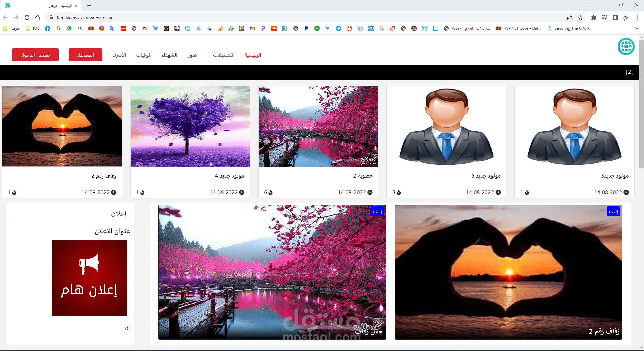Open the IUG bookmarks folder
The width and height of the screenshot is (644, 351).
[33, 28]
